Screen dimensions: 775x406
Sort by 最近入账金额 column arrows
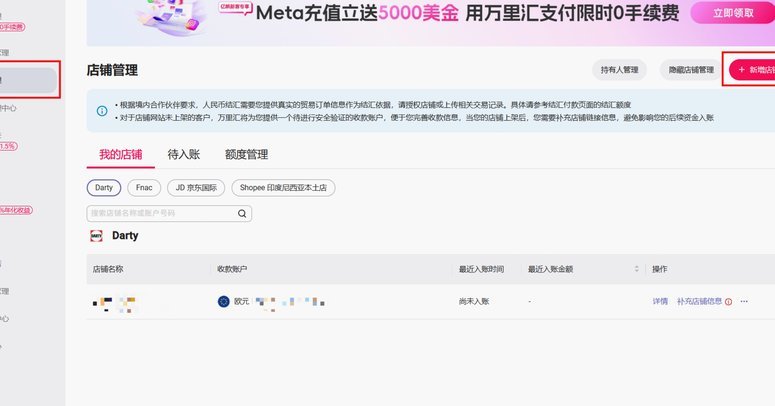click(x=636, y=269)
